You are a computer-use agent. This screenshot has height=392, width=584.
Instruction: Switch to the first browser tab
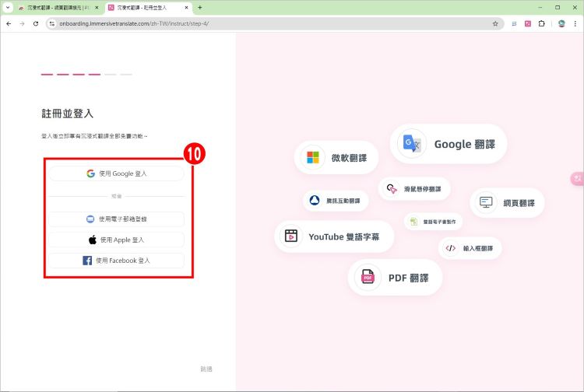click(58, 8)
